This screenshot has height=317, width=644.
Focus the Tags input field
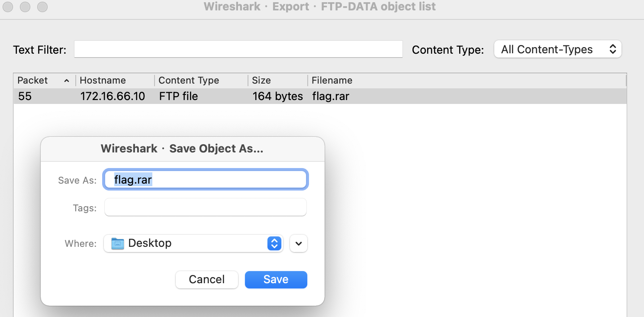point(206,208)
